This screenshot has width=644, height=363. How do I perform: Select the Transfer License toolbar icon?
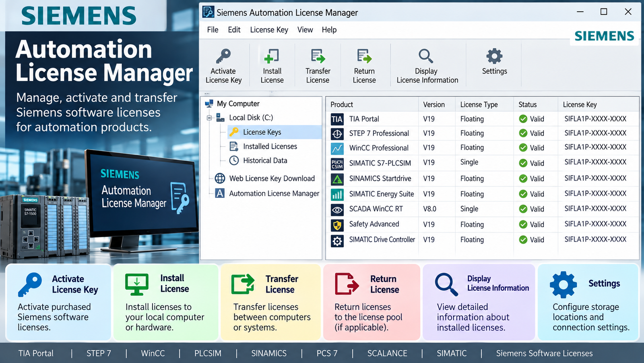click(318, 56)
